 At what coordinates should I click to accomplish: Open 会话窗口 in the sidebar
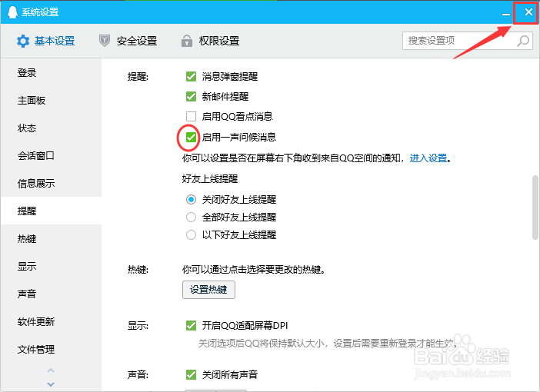coord(51,155)
